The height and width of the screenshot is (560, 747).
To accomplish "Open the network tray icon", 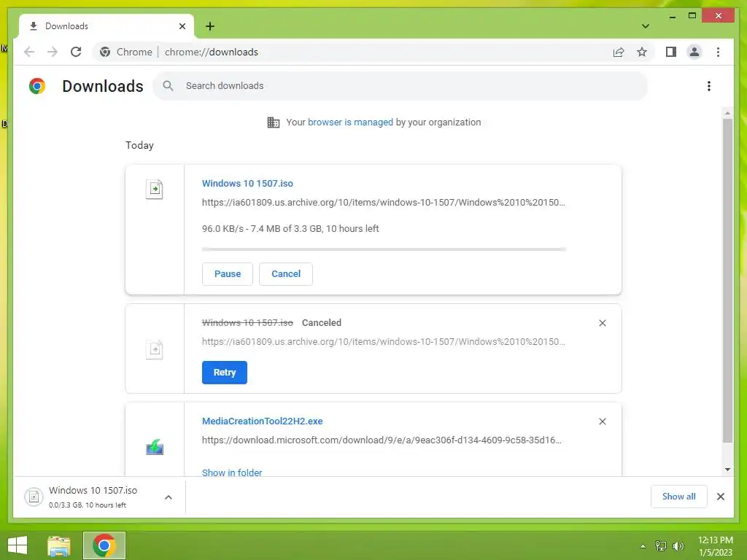I will [x=661, y=545].
